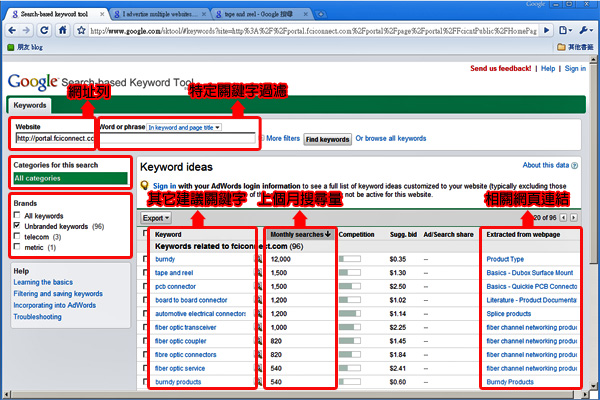Click the browser address bar
The width and height of the screenshot is (600, 400).
(313, 31)
